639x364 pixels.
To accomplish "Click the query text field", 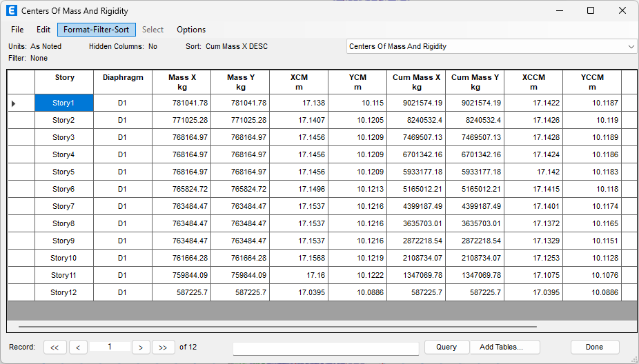I will tap(326, 349).
